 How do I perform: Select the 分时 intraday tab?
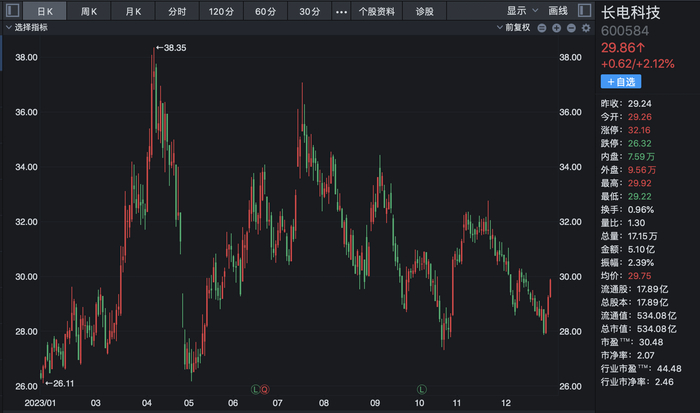[177, 11]
